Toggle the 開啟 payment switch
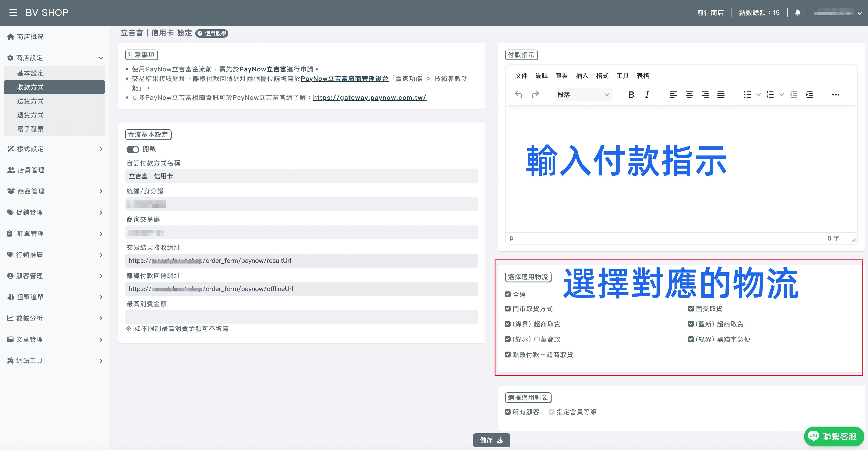Screen dimensions: 868x450 [x=133, y=149]
